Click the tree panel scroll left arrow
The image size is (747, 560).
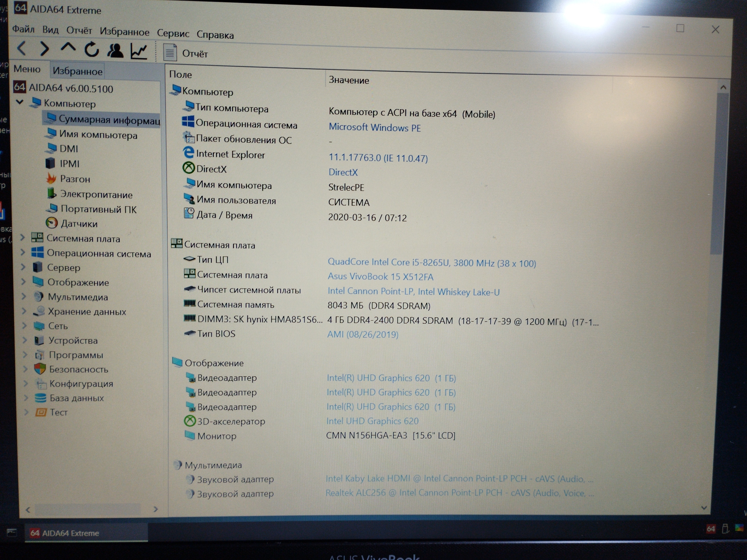28,509
